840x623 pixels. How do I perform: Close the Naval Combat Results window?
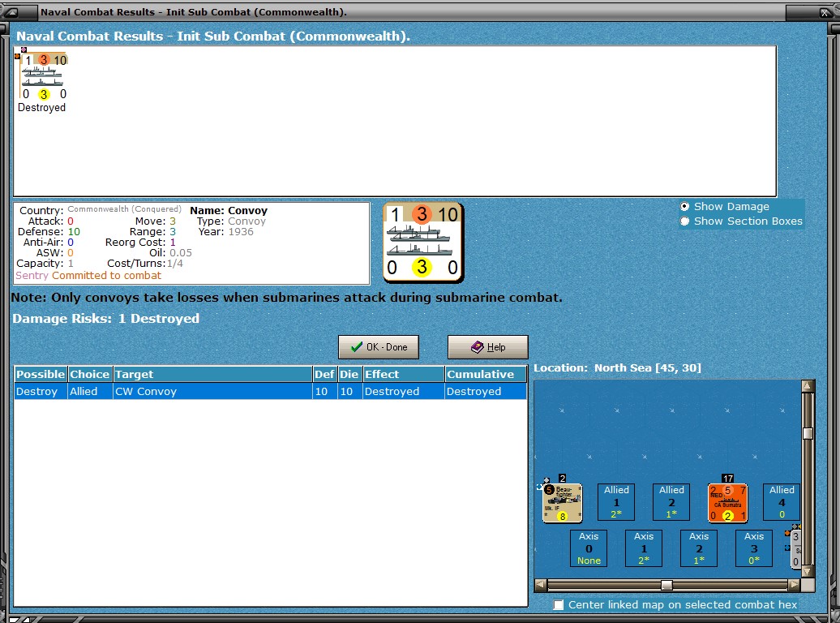coord(825,12)
